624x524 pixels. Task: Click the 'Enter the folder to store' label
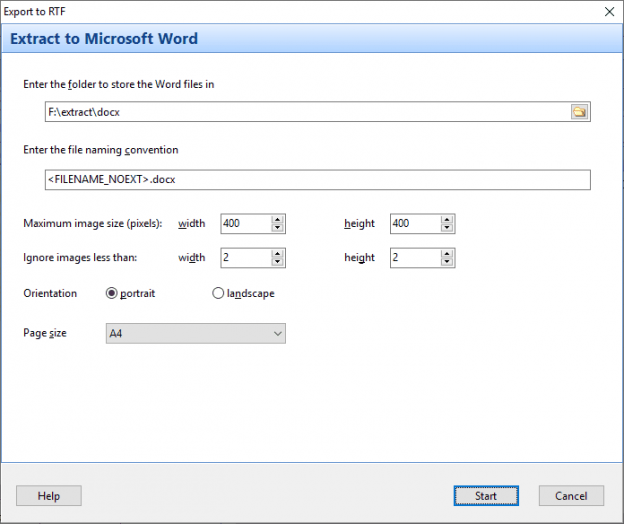[x=119, y=84]
